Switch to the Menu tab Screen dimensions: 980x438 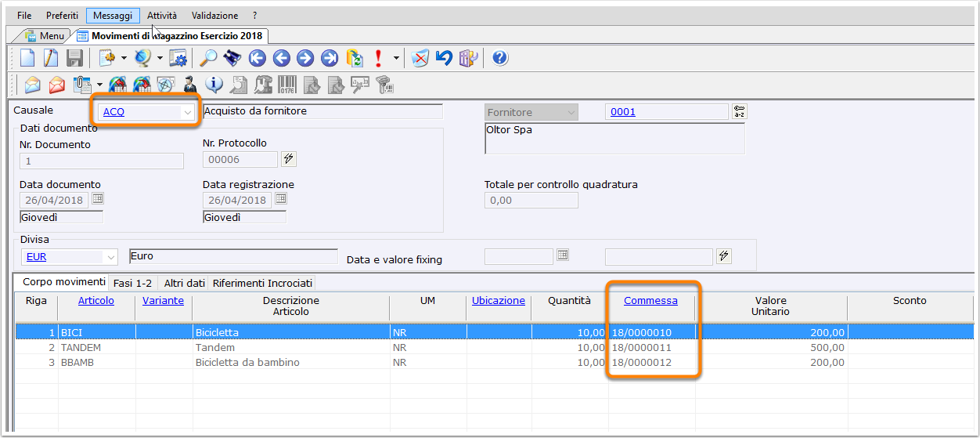pyautogui.click(x=44, y=36)
